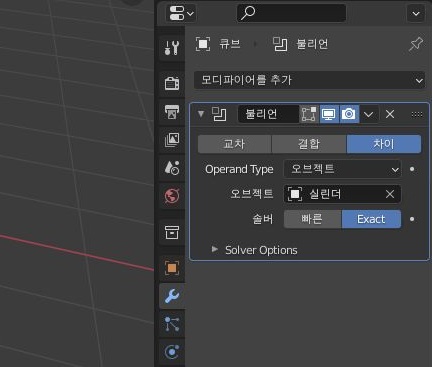Select the 결합 union operation
432x367 pixels.
point(309,144)
